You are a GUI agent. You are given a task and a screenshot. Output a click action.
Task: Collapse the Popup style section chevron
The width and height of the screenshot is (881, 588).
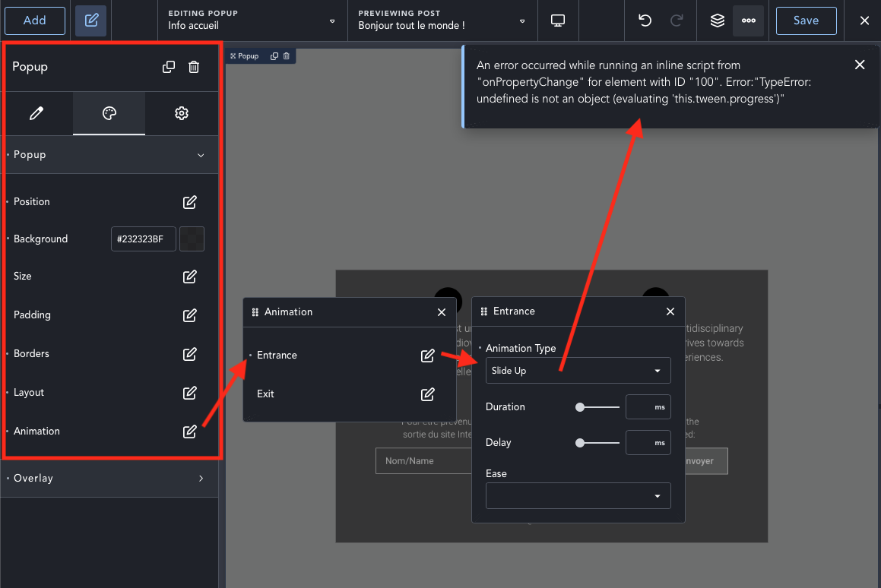[201, 154]
